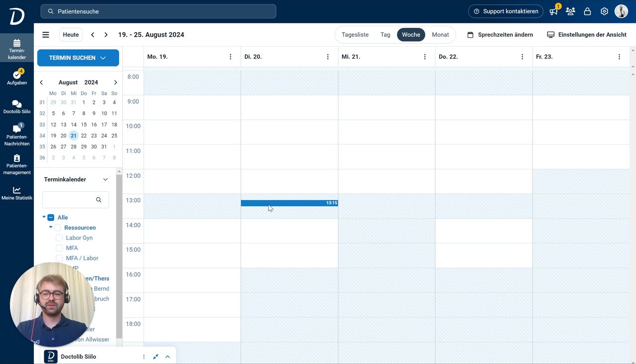Click the 13:15 blue appointment slot
This screenshot has width=636, height=364.
click(289, 203)
